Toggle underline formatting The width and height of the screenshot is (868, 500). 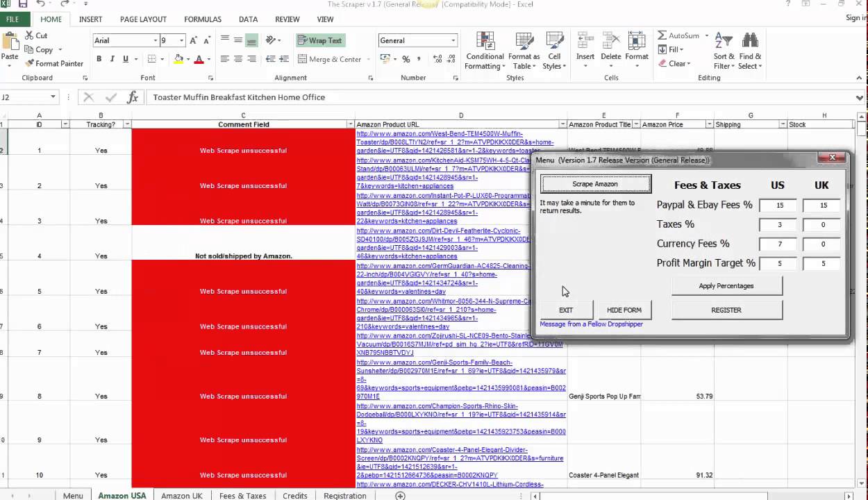126,59
